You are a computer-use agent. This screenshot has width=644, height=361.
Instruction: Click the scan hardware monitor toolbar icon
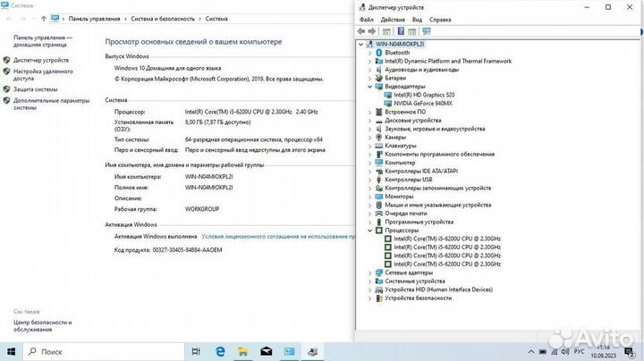427,31
